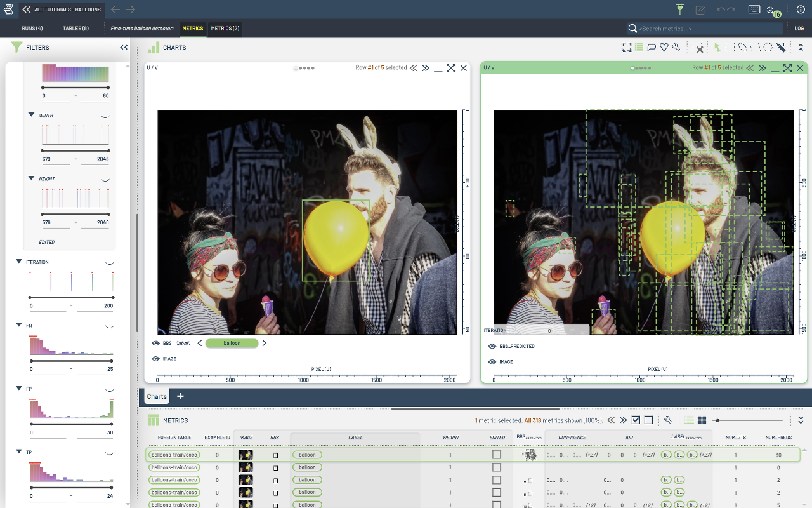Collapse the Filters panel
Viewport: 812px width, 508px height.
tap(124, 48)
